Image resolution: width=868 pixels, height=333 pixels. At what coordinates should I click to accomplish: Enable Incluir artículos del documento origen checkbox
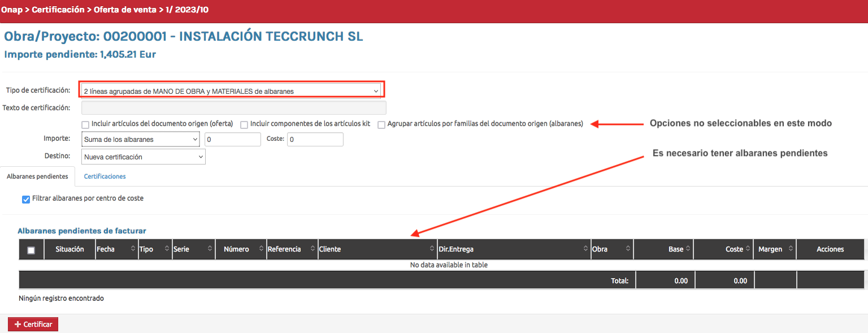coord(85,124)
